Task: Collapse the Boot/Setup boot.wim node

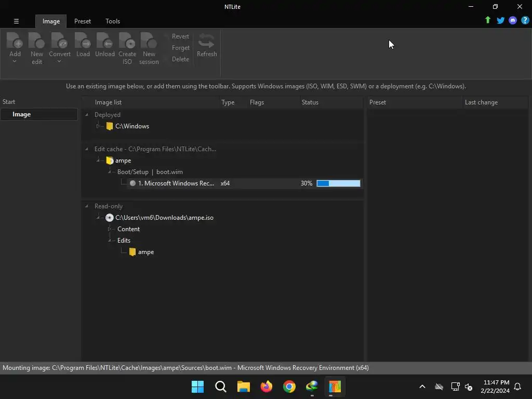Action: (x=109, y=172)
